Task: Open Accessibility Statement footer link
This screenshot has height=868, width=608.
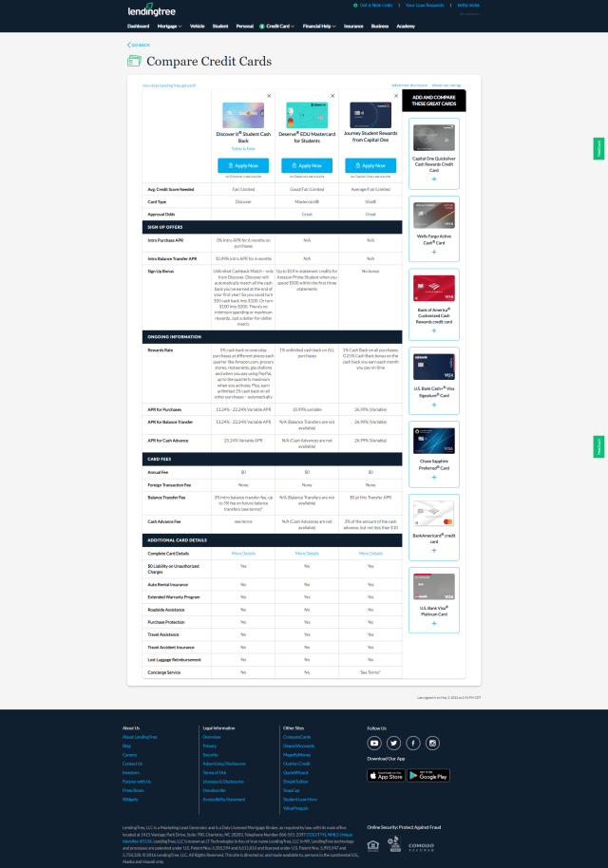Action: 223,800
